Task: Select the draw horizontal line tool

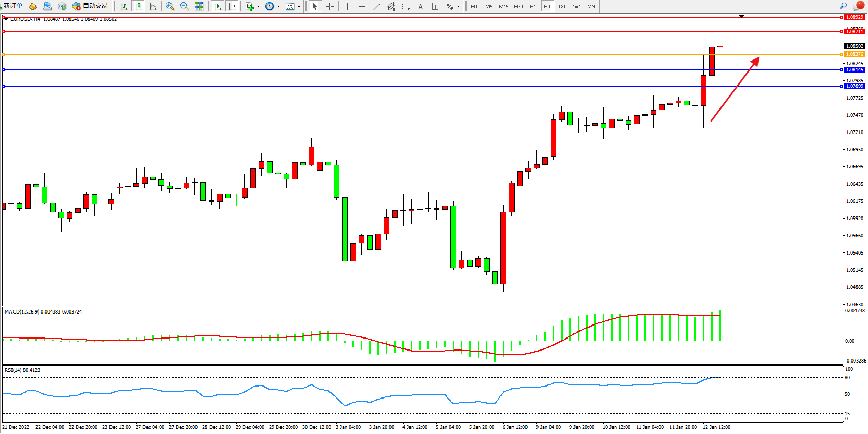Action: click(x=362, y=6)
